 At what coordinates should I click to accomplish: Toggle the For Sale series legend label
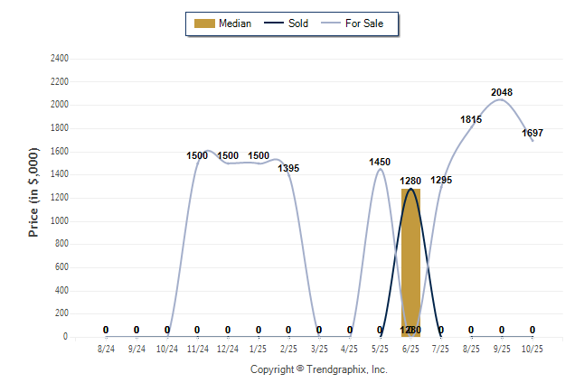pos(364,23)
